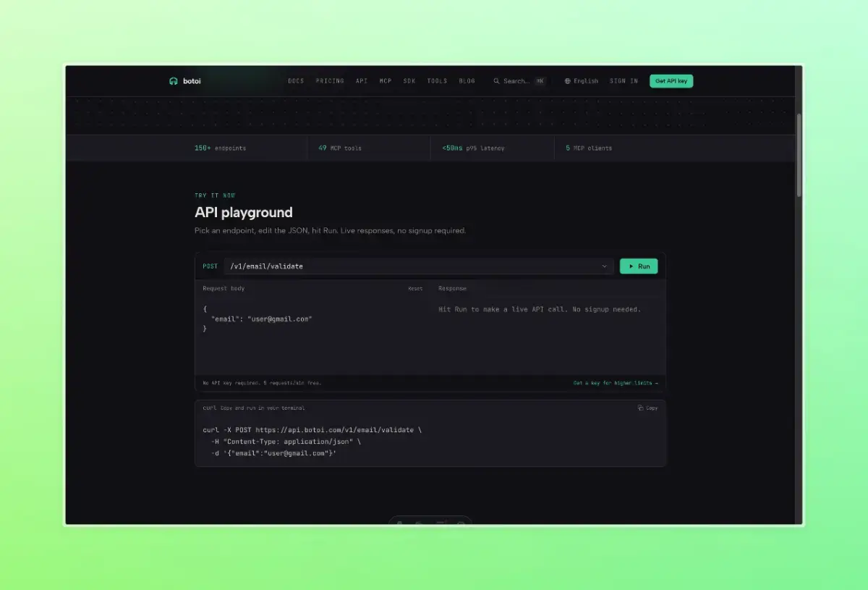Open the English language selector
Screen dimensions: 868x590
582,81
